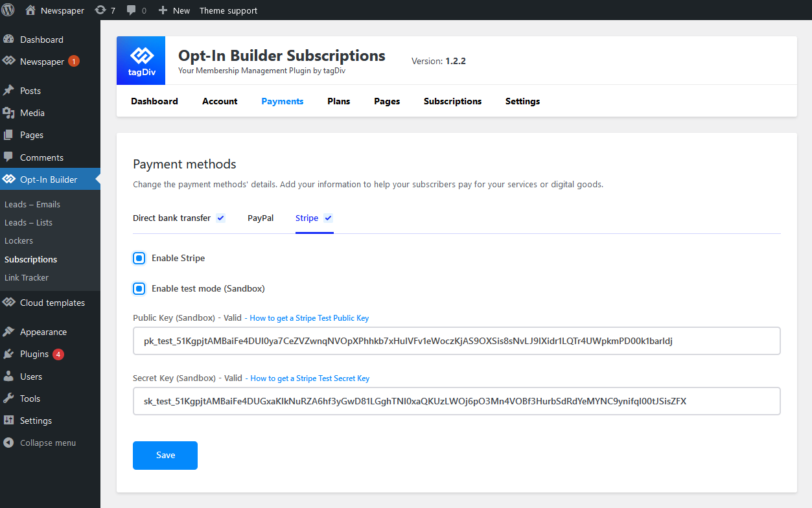
Task: Open the Link Tracker submenu item
Action: 27,277
